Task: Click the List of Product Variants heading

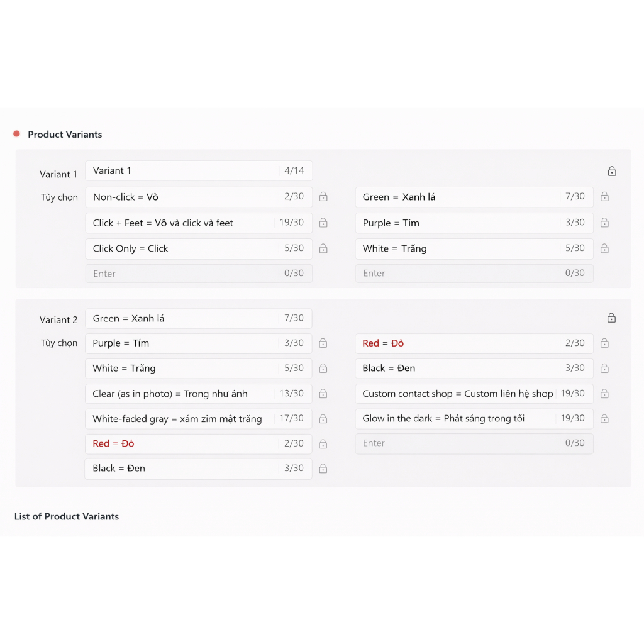Action: [67, 516]
